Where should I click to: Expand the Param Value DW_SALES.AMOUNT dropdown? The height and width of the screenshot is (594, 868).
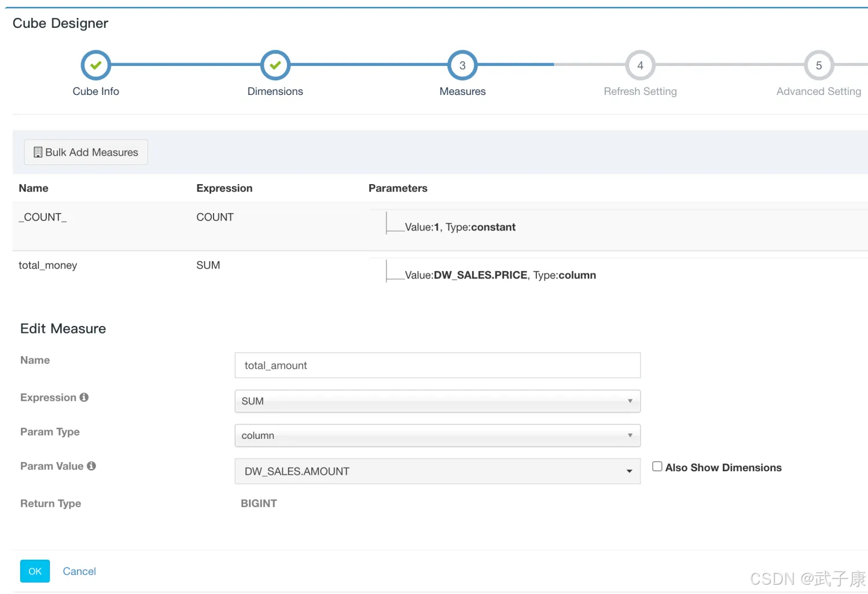click(437, 471)
